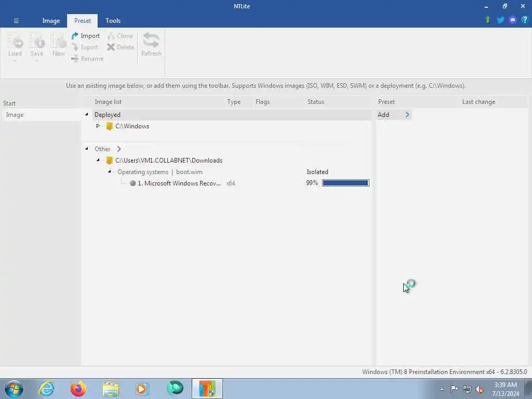Open the help question mark icon

tap(525, 20)
